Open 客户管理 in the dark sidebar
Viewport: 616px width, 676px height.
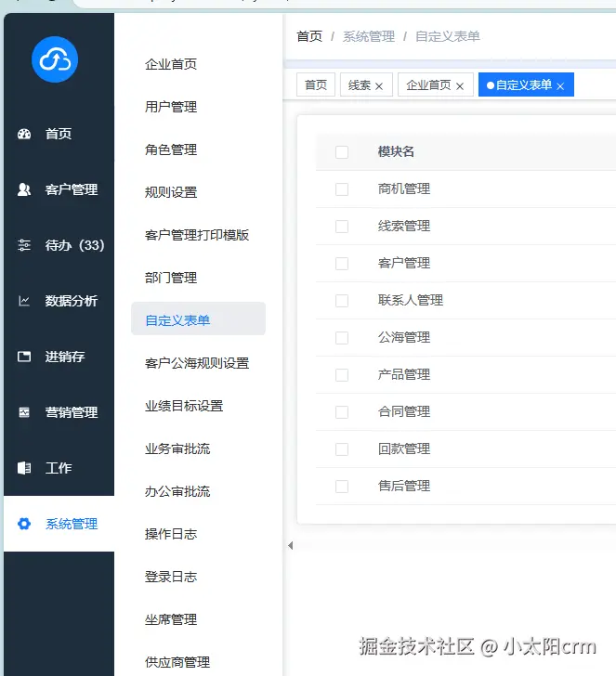[x=59, y=189]
